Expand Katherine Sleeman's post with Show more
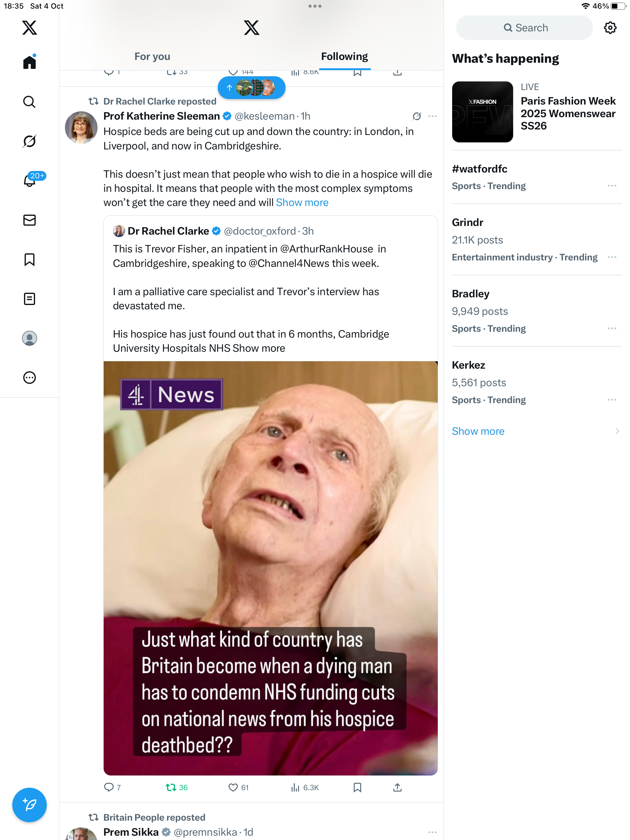The width and height of the screenshot is (630, 840). [302, 202]
